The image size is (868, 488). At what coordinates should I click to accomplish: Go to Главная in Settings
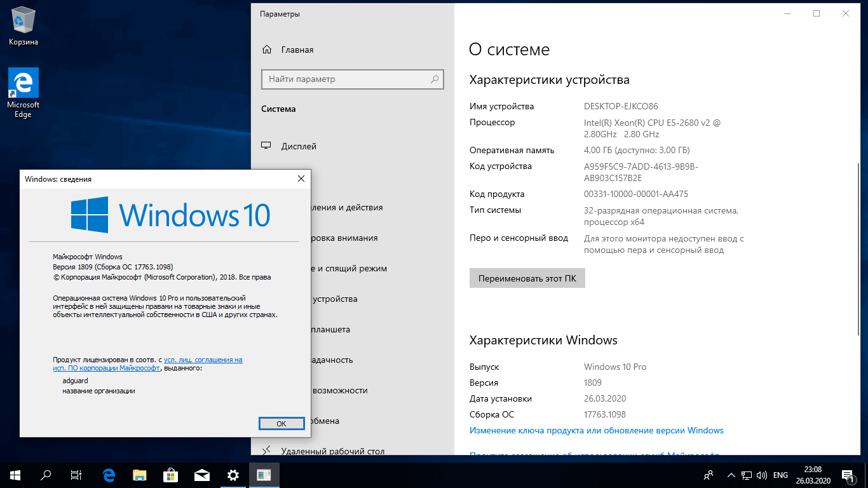pyautogui.click(x=298, y=50)
